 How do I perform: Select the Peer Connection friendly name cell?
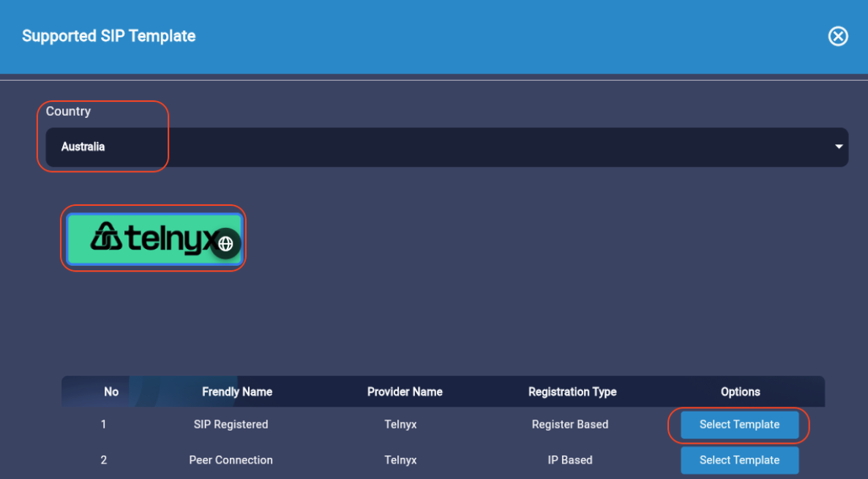(x=231, y=461)
